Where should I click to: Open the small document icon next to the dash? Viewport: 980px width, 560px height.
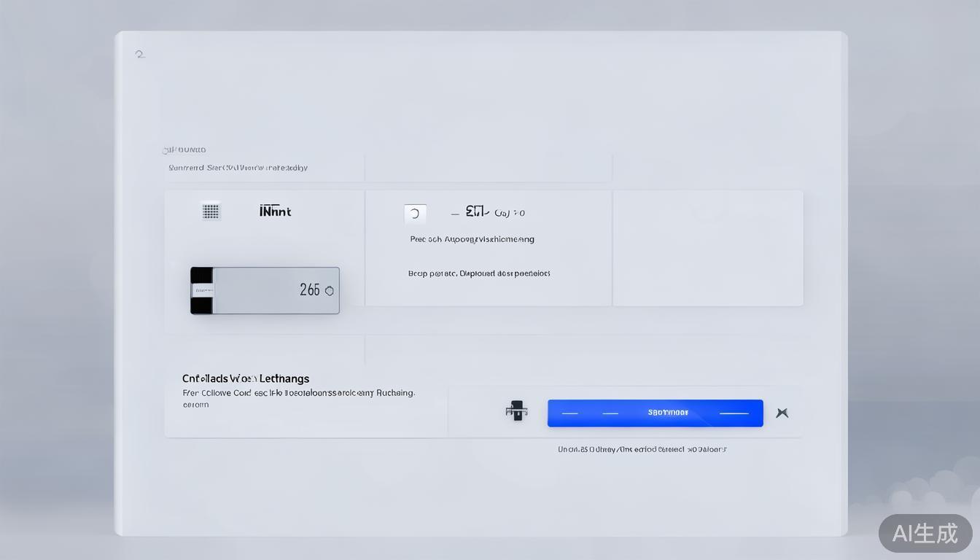point(475,211)
